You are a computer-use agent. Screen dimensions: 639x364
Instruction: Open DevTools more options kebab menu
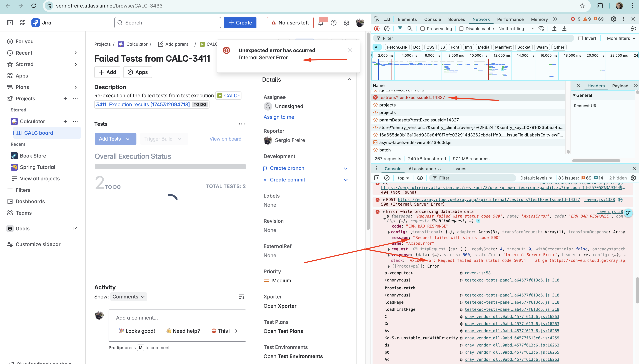(623, 19)
